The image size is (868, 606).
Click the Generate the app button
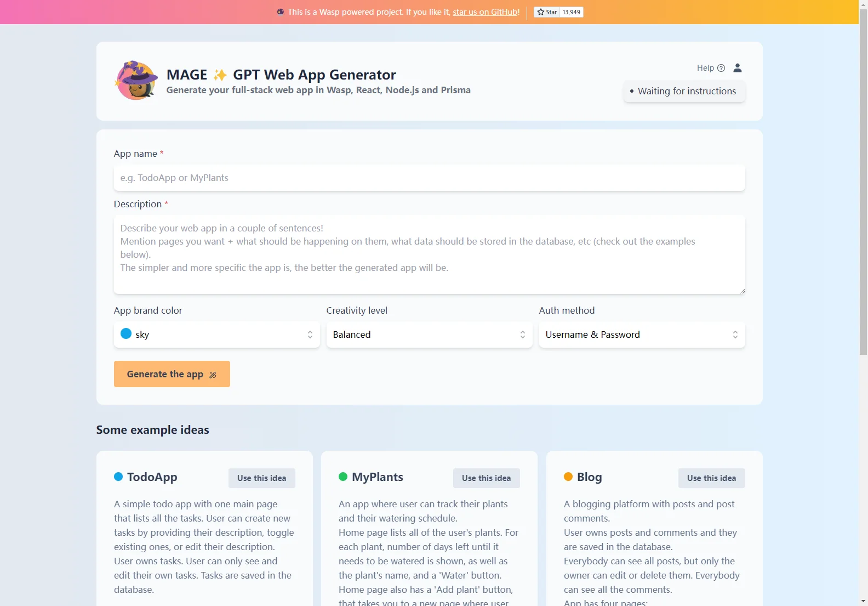[x=172, y=374]
